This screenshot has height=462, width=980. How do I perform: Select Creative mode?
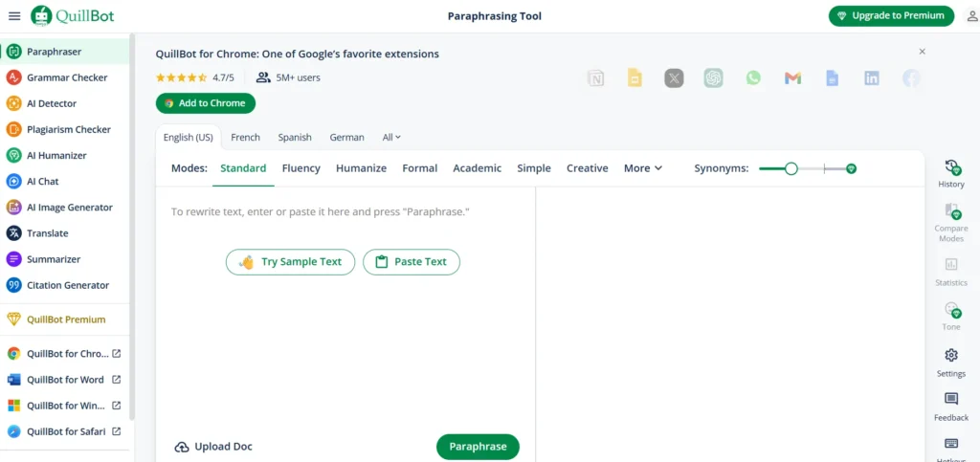pyautogui.click(x=587, y=168)
